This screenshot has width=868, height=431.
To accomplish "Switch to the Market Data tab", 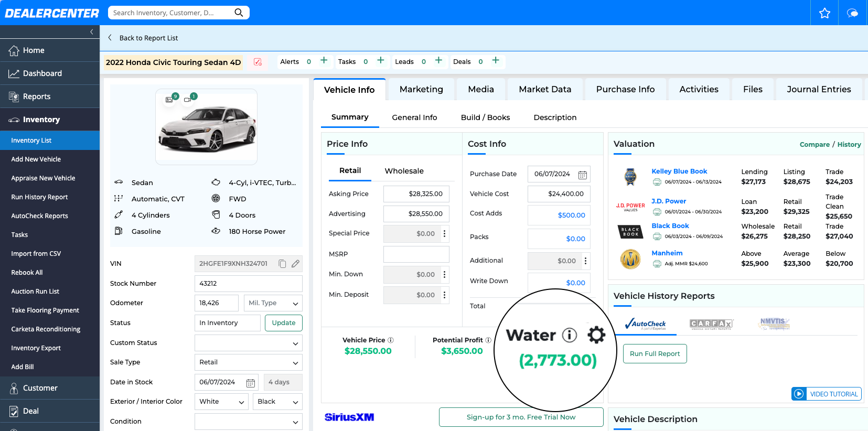I will pos(545,89).
